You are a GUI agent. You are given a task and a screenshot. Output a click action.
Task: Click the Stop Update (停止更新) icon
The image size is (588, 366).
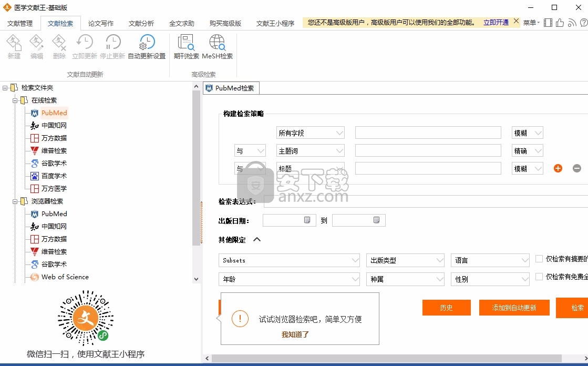click(112, 47)
